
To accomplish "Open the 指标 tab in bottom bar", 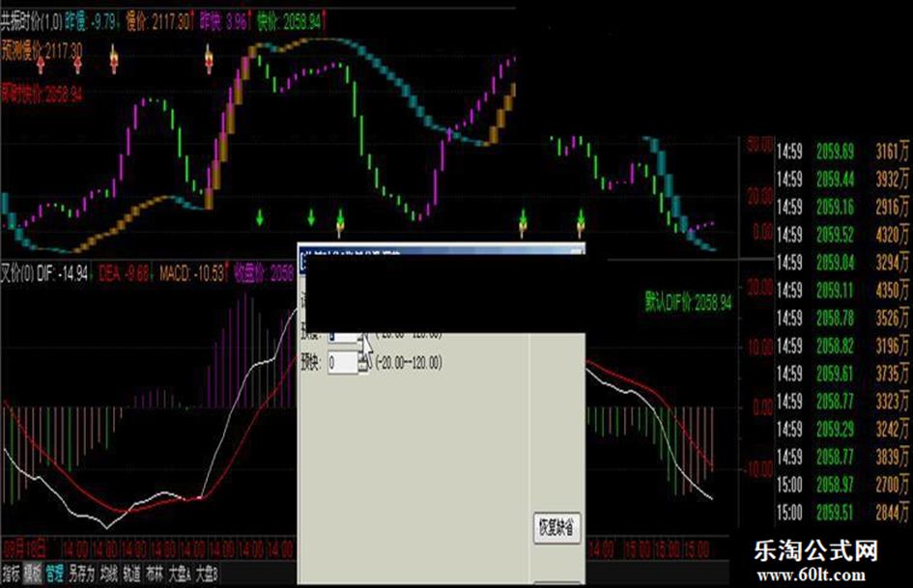I will tap(11, 574).
